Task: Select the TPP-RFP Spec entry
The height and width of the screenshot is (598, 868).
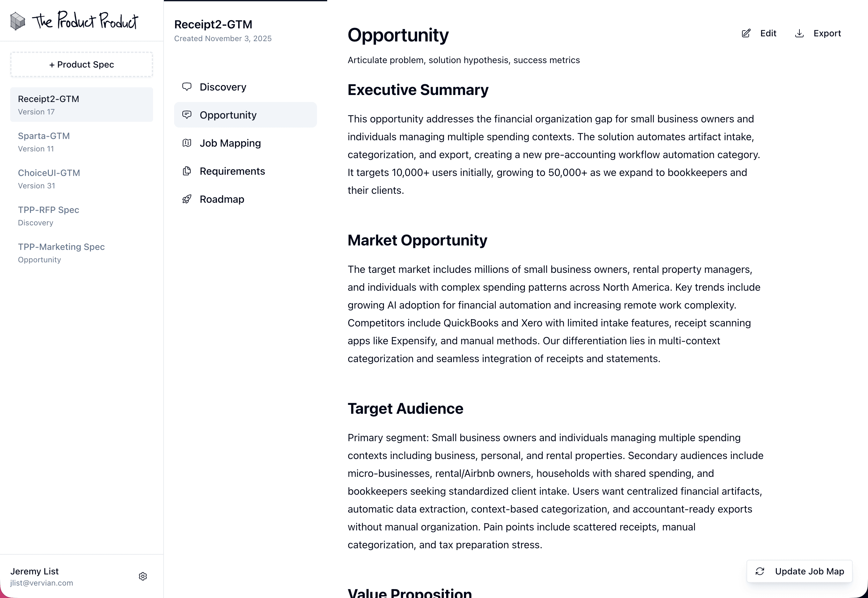Action: click(48, 210)
